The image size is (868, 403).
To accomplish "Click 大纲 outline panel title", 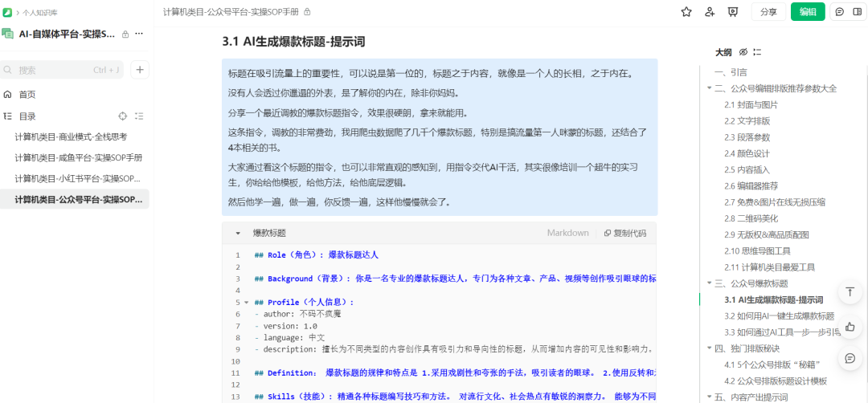I will tap(723, 52).
